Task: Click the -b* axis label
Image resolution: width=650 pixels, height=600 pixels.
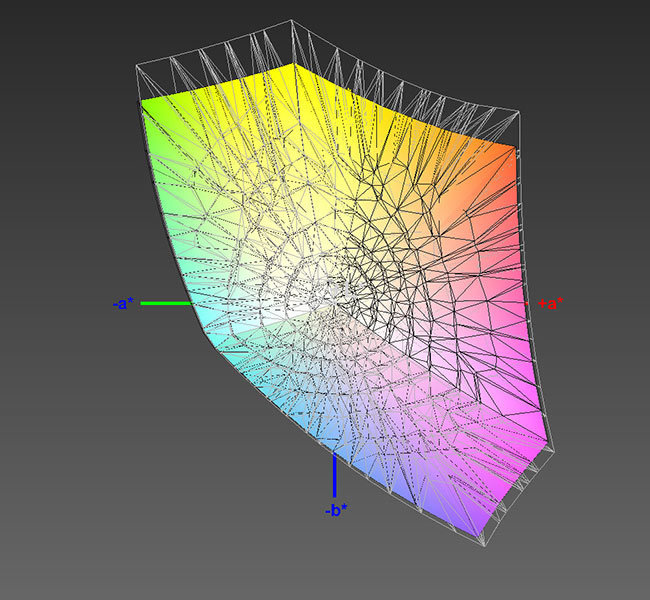Action: click(x=336, y=510)
